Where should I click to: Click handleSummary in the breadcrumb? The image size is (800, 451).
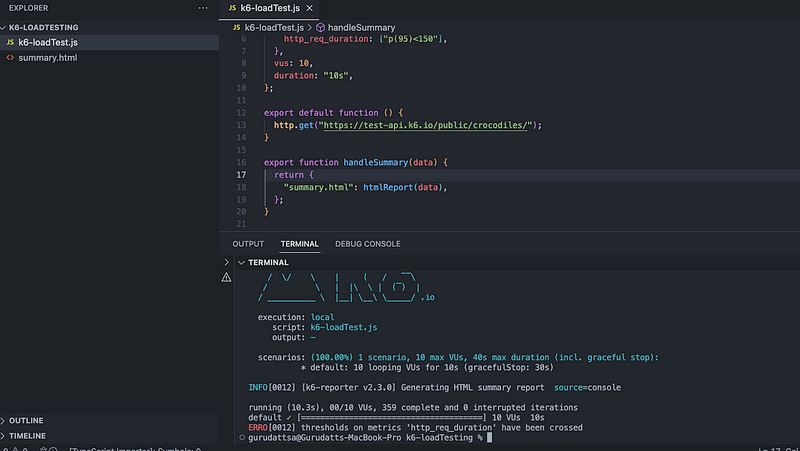[362, 27]
